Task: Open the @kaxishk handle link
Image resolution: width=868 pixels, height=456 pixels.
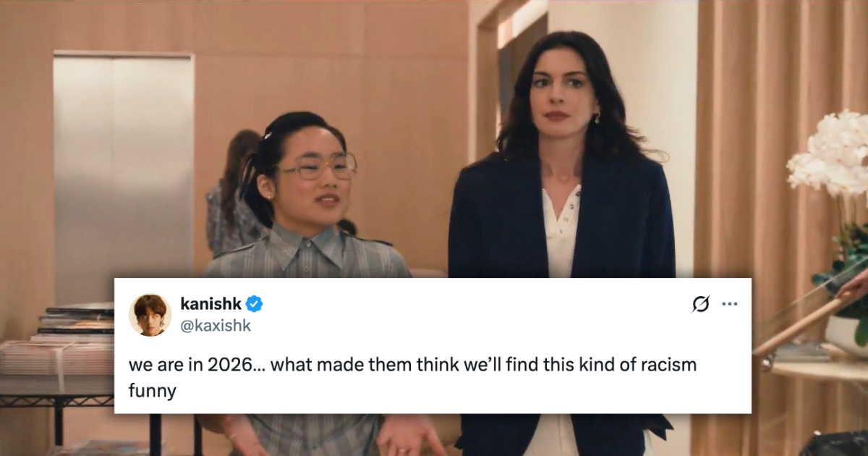Action: pos(216,326)
